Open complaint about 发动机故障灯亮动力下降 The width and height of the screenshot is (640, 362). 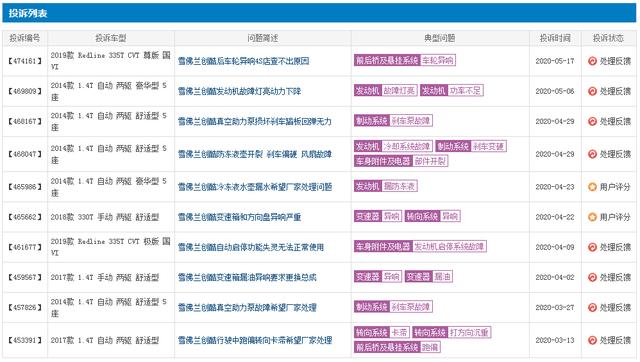tap(239, 91)
